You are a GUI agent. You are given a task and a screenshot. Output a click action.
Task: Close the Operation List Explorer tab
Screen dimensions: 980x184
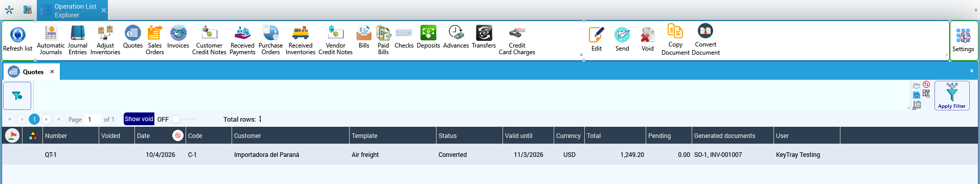[104, 10]
